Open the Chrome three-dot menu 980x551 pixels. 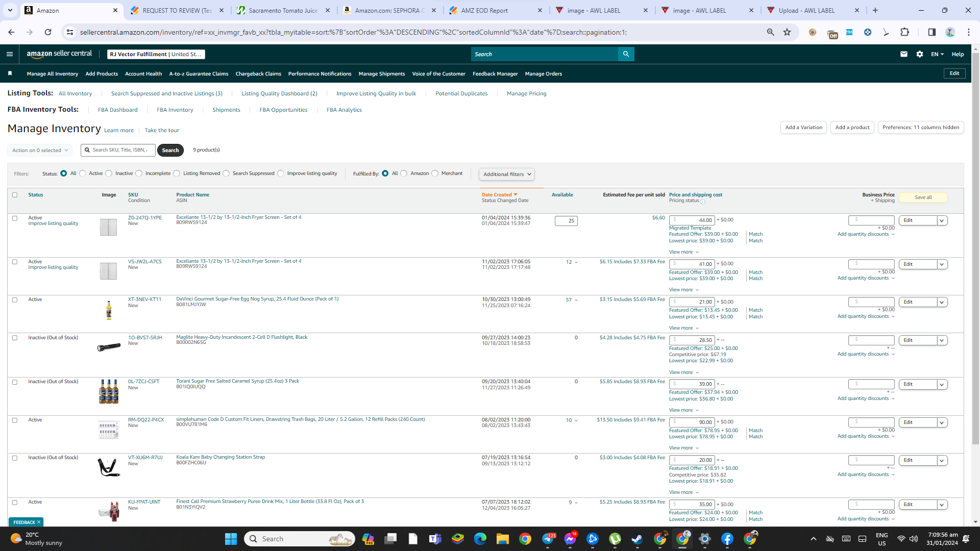click(x=968, y=32)
